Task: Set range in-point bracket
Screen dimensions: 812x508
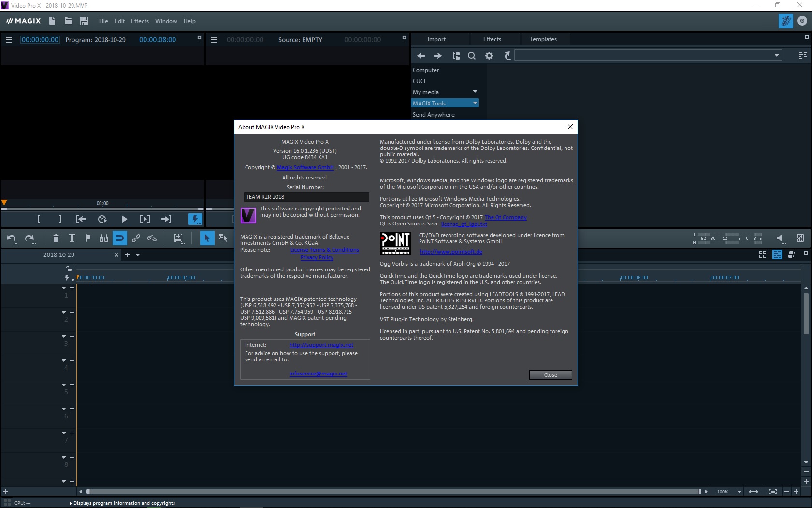Action: click(39, 219)
